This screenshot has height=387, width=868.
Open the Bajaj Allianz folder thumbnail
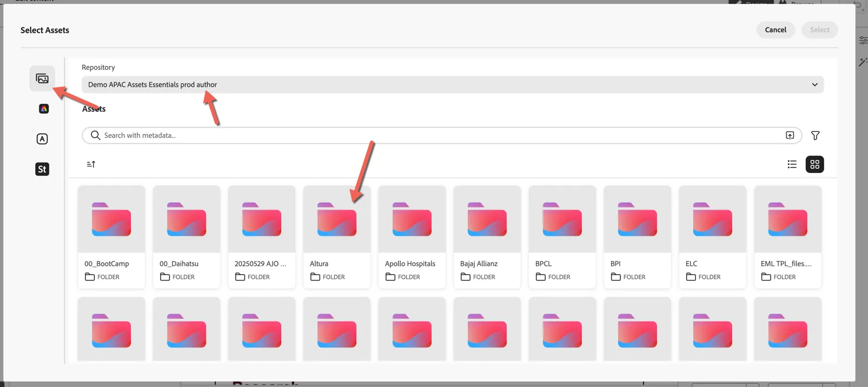coord(487,219)
